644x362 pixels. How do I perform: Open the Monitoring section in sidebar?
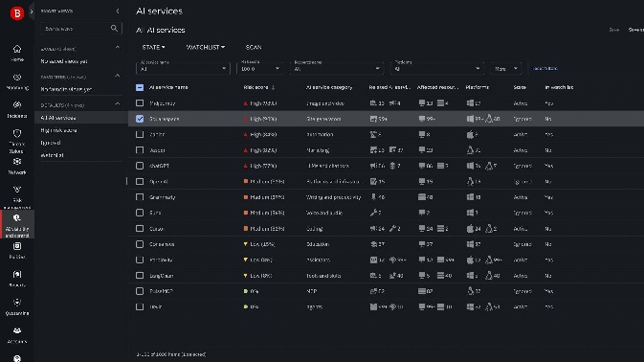[x=17, y=81]
